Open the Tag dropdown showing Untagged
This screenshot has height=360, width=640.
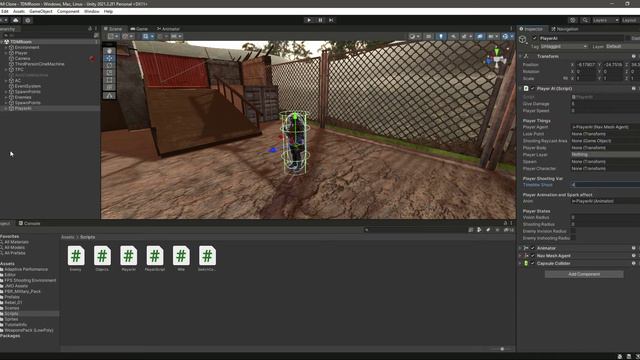[564, 47]
